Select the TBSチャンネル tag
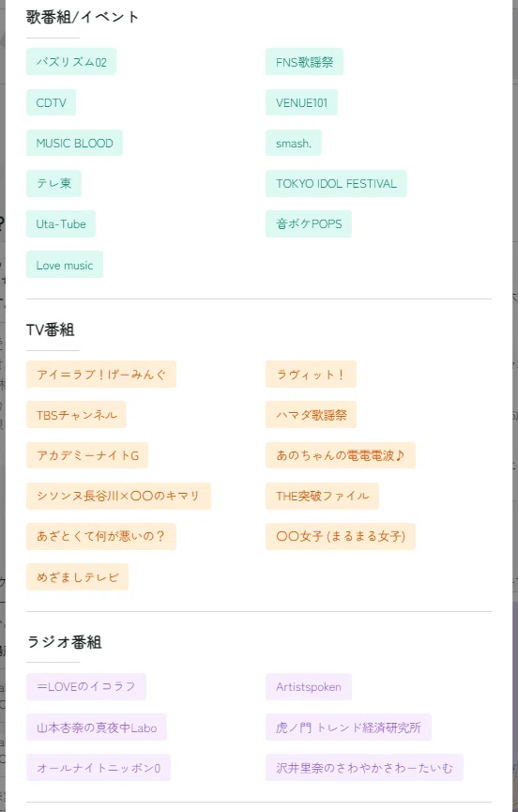 click(x=77, y=415)
